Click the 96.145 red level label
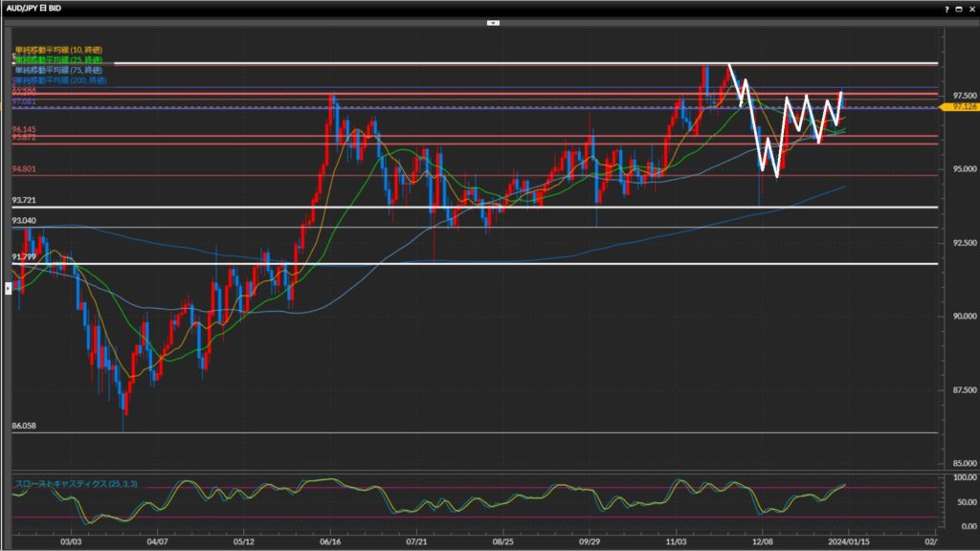The width and height of the screenshot is (980, 551). coord(25,128)
